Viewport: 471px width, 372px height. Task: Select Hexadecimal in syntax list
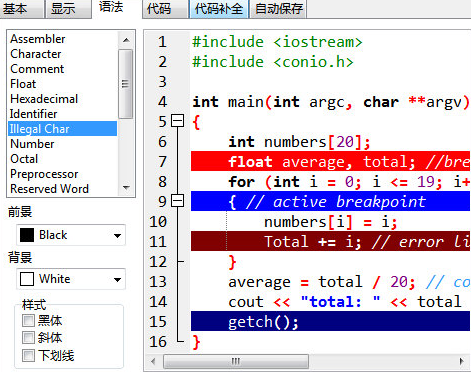(63, 99)
